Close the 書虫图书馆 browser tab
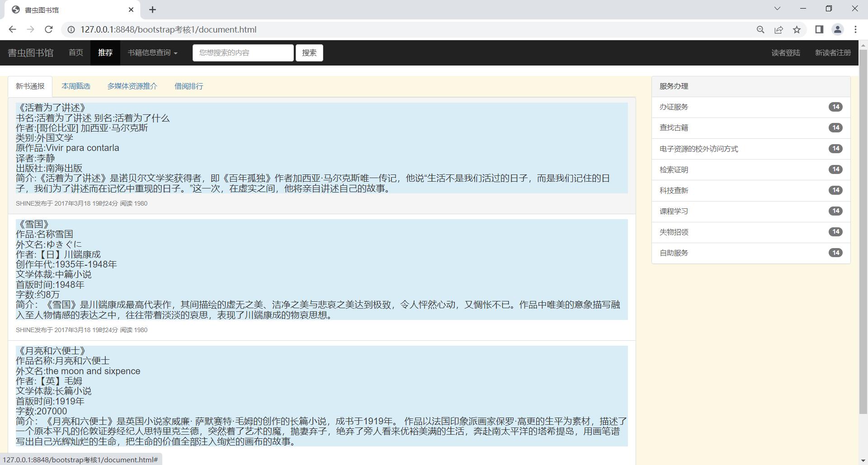The width and height of the screenshot is (868, 465). click(x=131, y=9)
